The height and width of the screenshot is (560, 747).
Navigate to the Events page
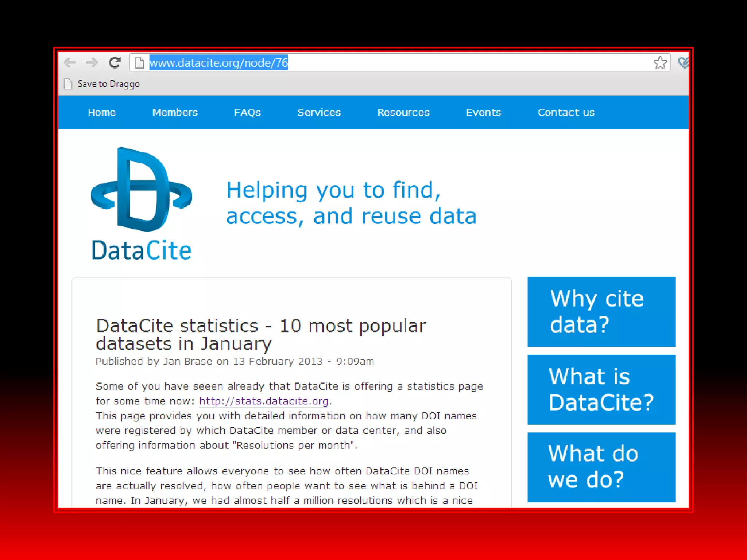click(x=484, y=112)
